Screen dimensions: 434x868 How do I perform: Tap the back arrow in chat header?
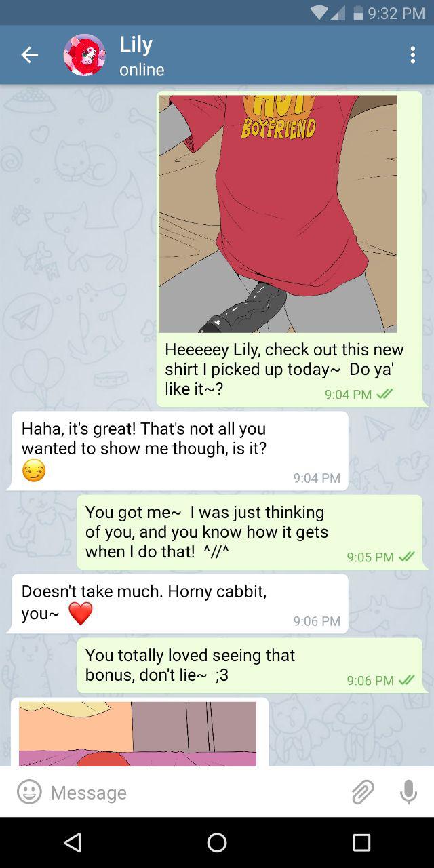pyautogui.click(x=29, y=56)
